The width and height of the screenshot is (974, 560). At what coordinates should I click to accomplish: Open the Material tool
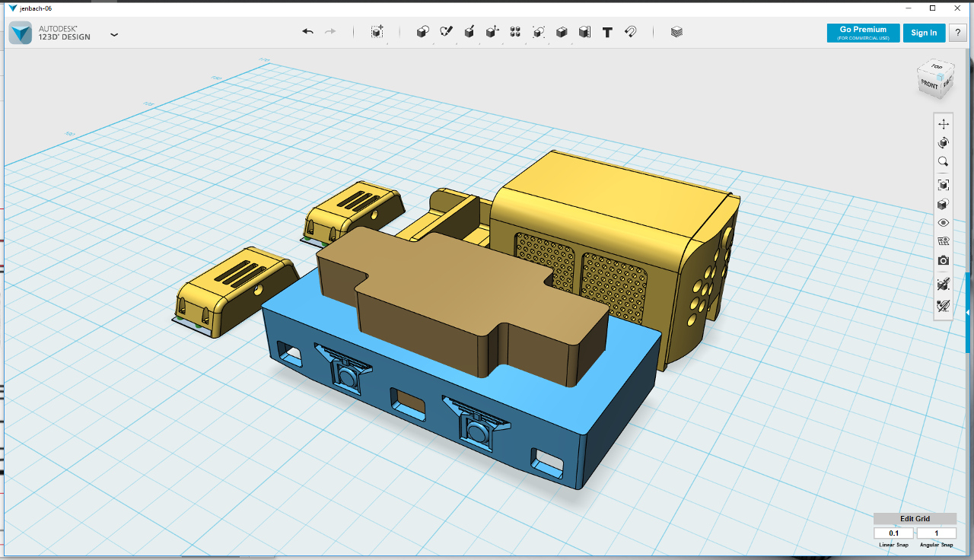pyautogui.click(x=676, y=32)
